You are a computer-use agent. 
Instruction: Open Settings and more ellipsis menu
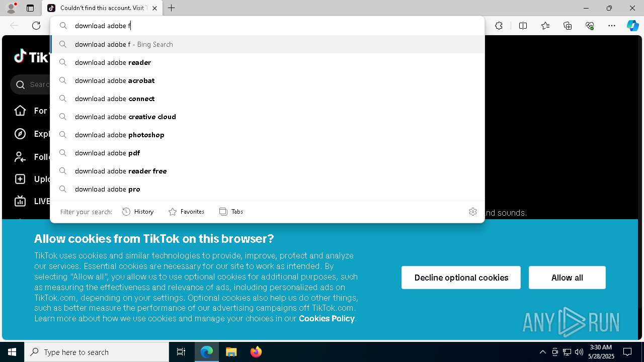pyautogui.click(x=612, y=26)
